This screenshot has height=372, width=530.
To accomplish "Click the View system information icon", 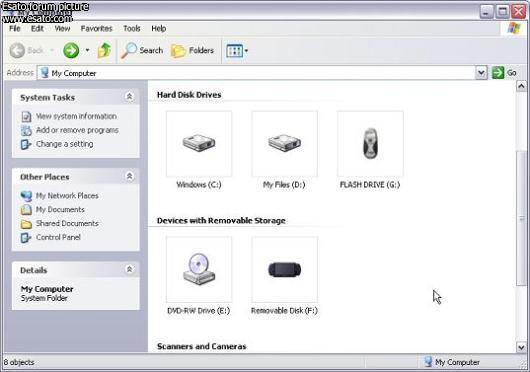I will 26,116.
